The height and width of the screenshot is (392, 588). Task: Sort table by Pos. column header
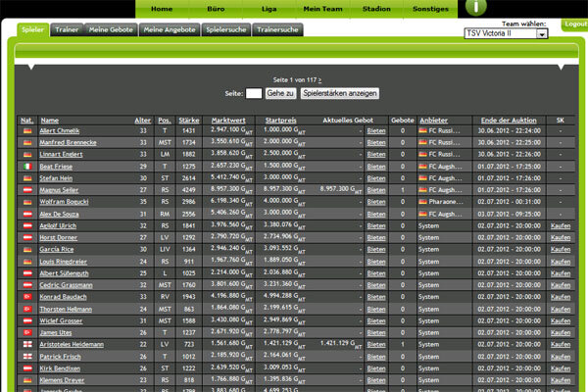coord(165,121)
